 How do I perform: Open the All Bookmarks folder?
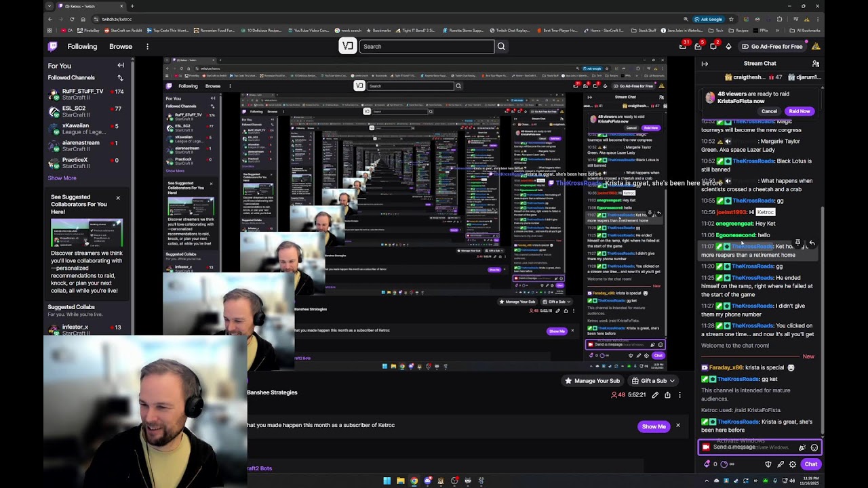coord(805,30)
